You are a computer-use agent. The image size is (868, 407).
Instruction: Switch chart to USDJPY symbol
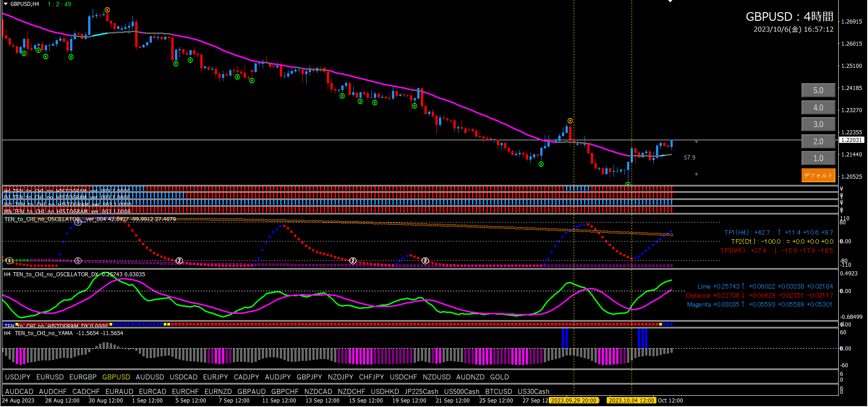(x=18, y=377)
